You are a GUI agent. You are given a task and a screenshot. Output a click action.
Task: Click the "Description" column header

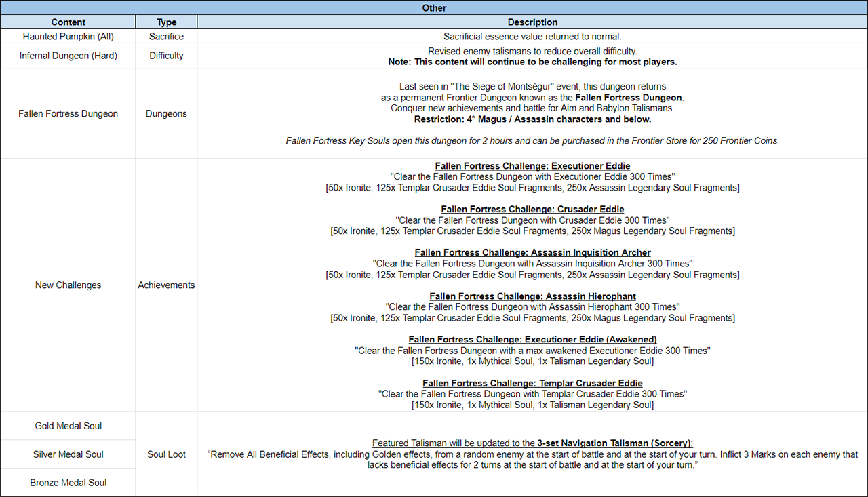point(532,22)
